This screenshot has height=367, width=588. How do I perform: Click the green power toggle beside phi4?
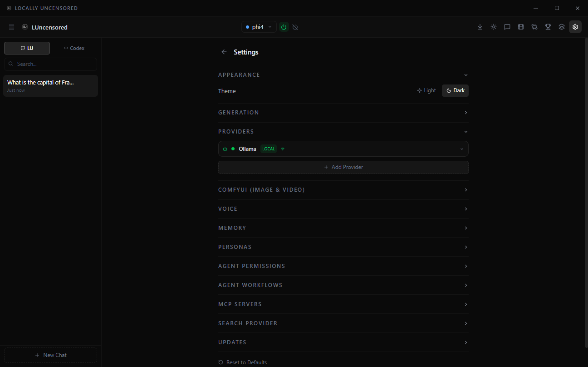click(x=284, y=27)
